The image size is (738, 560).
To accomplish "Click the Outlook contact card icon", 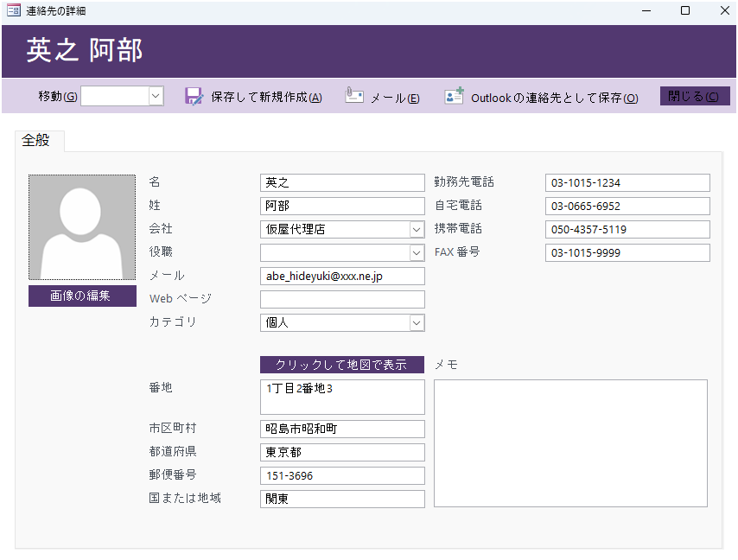I will [x=455, y=96].
